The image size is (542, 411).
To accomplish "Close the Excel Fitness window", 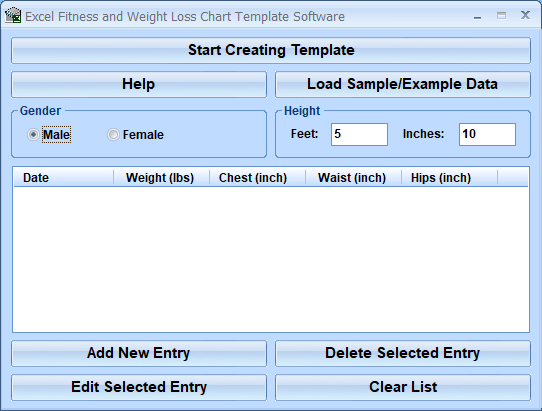I will (525, 15).
